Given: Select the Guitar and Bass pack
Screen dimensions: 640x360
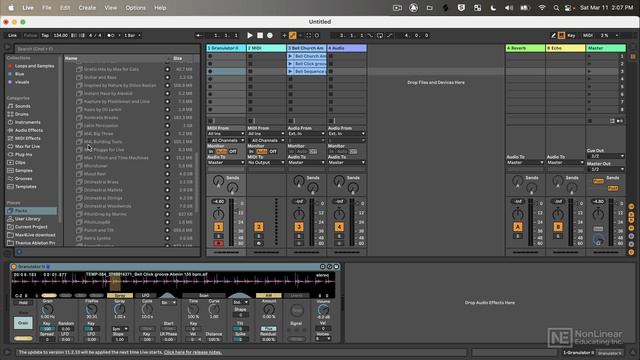Looking at the screenshot, I should point(100,77).
